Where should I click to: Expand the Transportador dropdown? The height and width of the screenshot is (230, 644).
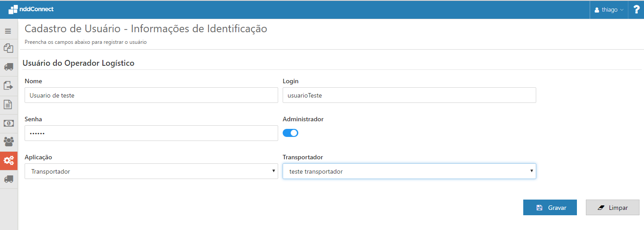coord(409,171)
